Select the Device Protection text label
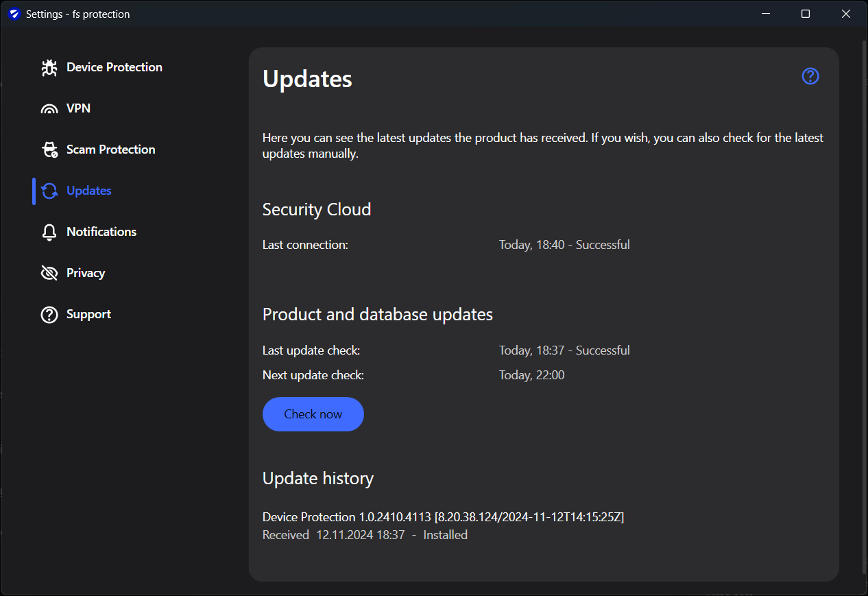This screenshot has width=868, height=596. [114, 67]
